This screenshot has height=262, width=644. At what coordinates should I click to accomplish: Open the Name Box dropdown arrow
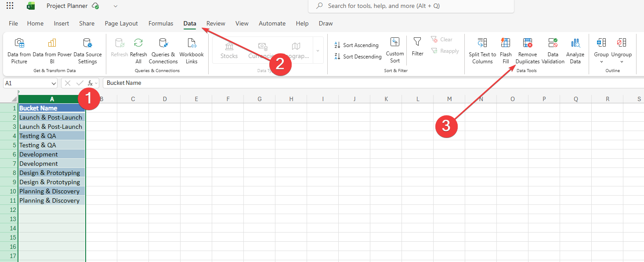coord(54,83)
